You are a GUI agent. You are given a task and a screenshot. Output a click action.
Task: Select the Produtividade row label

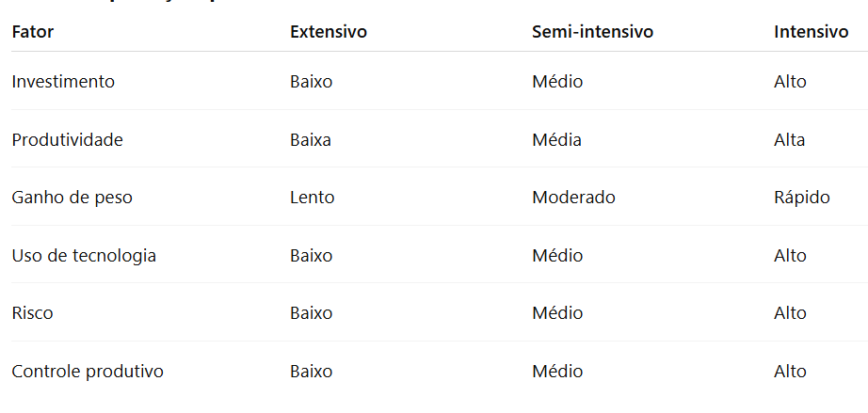point(67,140)
